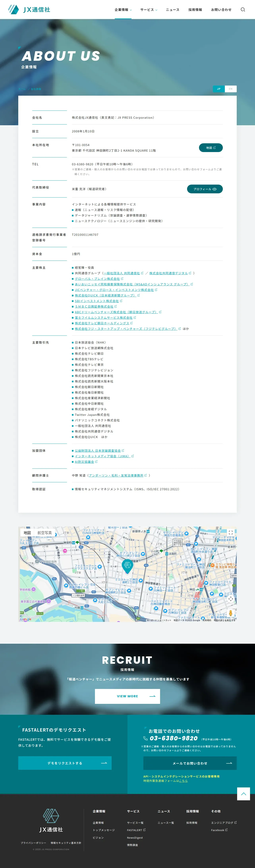
Task: Open the Facebook footer link
Action: 219,830
